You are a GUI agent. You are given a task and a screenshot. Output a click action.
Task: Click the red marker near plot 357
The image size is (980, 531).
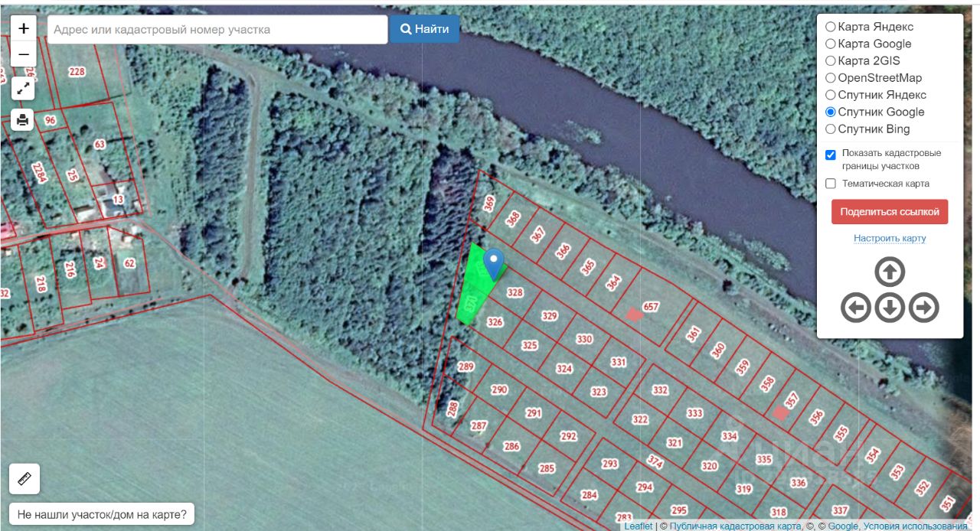pyautogui.click(x=780, y=412)
